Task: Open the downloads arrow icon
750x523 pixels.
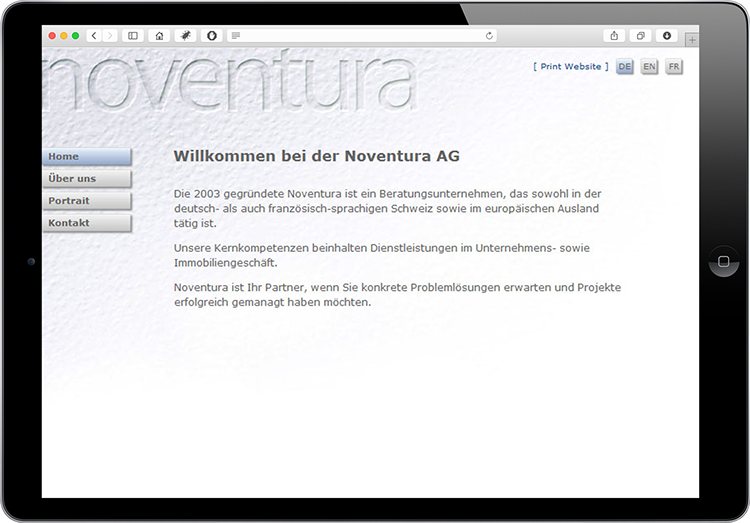Action: (x=667, y=35)
